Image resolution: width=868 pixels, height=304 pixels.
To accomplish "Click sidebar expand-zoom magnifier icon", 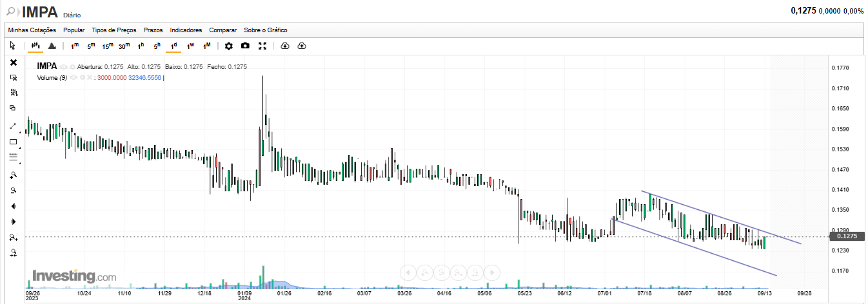I will click(x=13, y=238).
